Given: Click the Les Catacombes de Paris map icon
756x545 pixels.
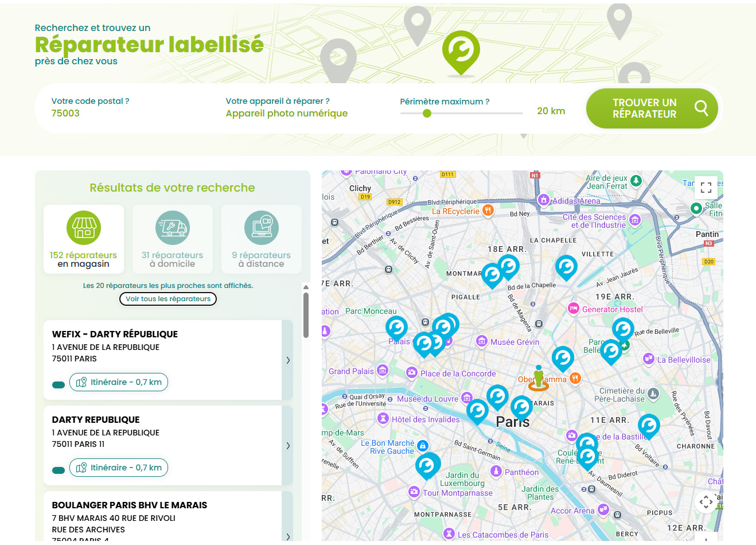Looking at the screenshot, I should (x=449, y=534).
